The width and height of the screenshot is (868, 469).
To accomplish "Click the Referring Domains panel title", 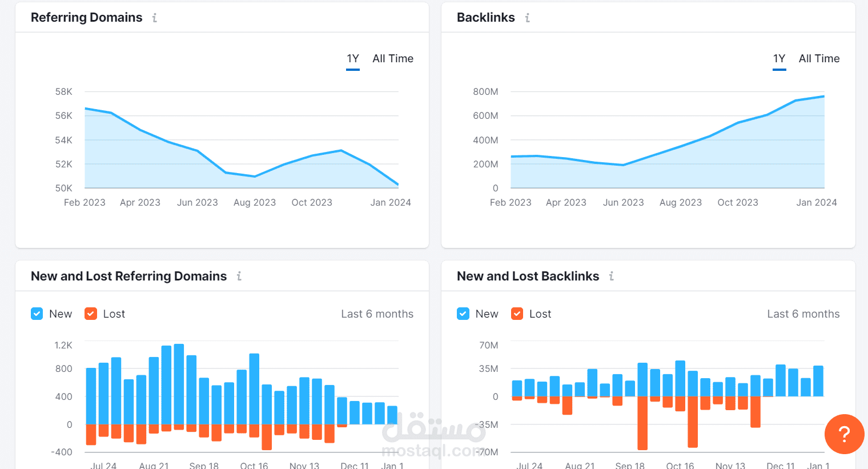I will (87, 18).
